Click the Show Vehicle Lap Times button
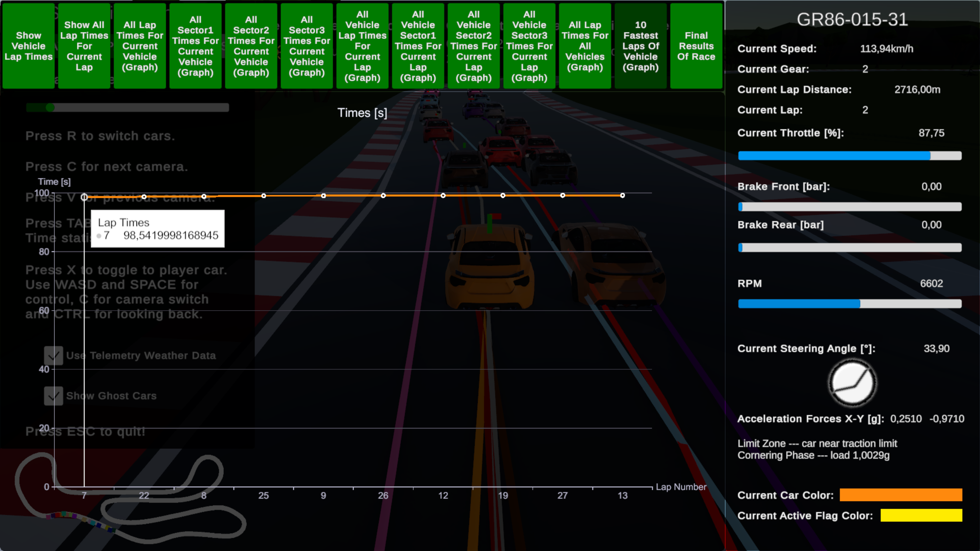The width and height of the screenshot is (980, 551). 29,46
